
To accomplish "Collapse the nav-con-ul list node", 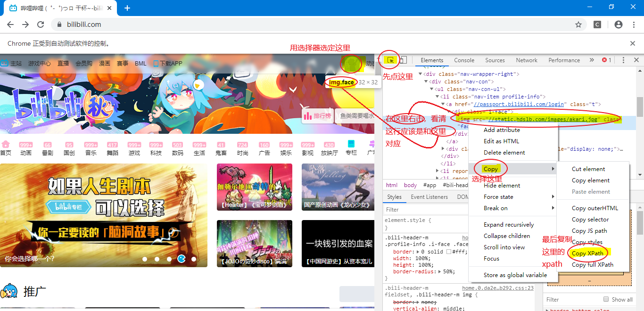I will tap(431, 90).
